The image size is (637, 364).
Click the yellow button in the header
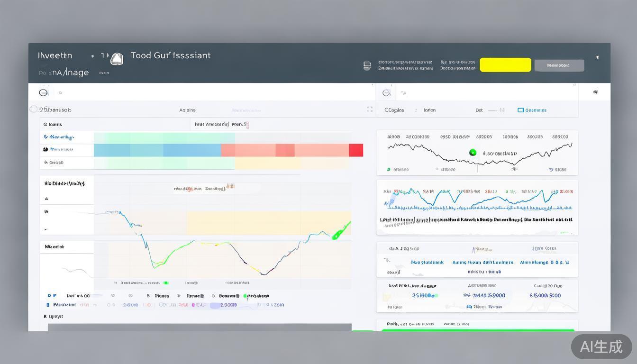click(505, 65)
